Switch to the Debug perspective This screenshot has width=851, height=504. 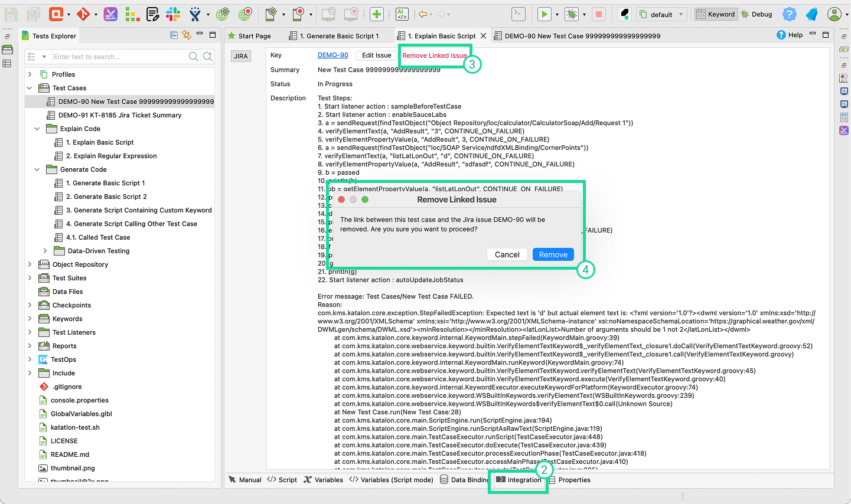click(757, 14)
